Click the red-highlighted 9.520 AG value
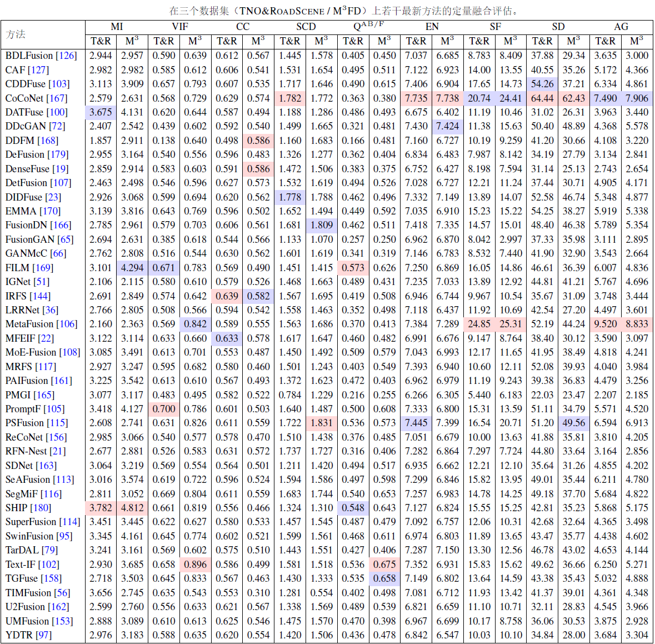 coord(605,324)
